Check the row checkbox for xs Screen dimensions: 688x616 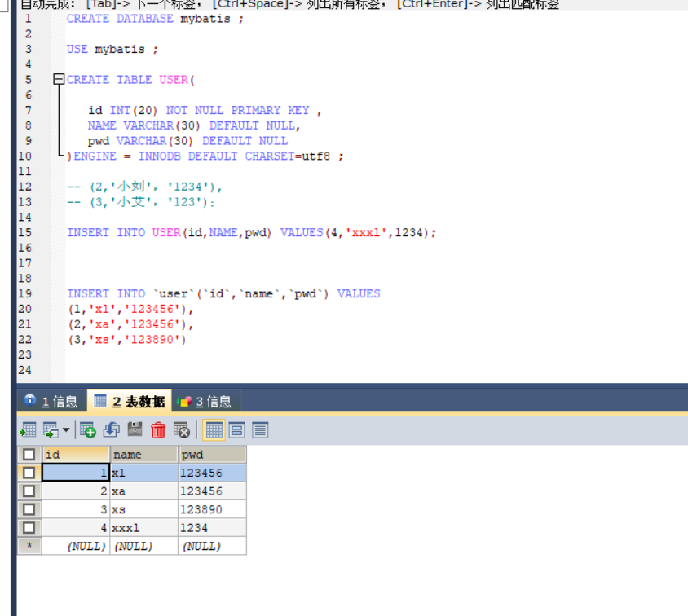coord(29,509)
